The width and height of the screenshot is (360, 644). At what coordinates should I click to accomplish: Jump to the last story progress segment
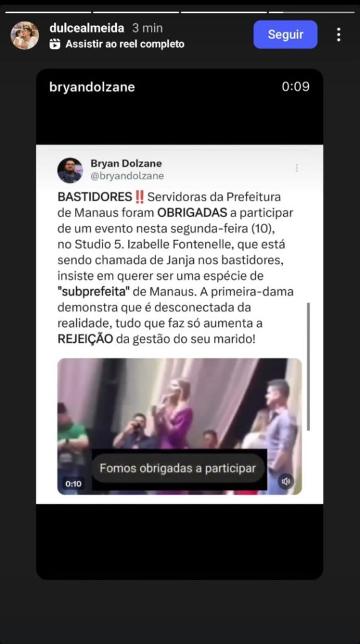click(312, 13)
